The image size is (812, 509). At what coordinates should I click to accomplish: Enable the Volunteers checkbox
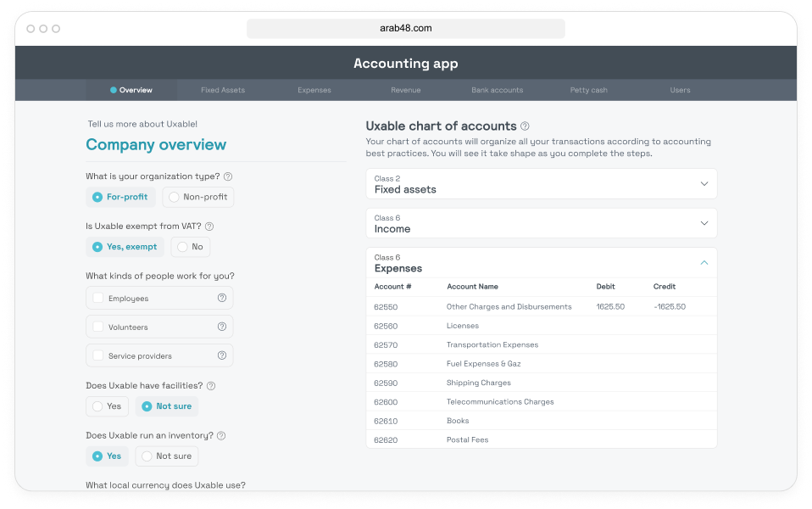click(98, 327)
